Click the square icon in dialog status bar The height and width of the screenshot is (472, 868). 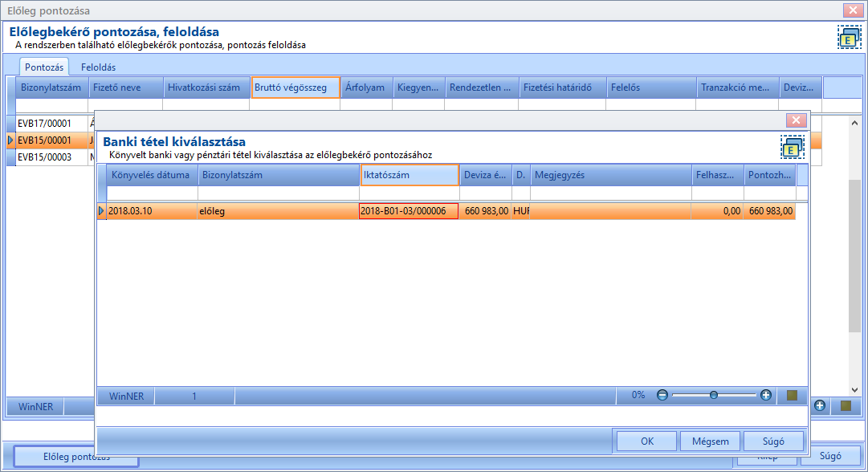point(793,395)
